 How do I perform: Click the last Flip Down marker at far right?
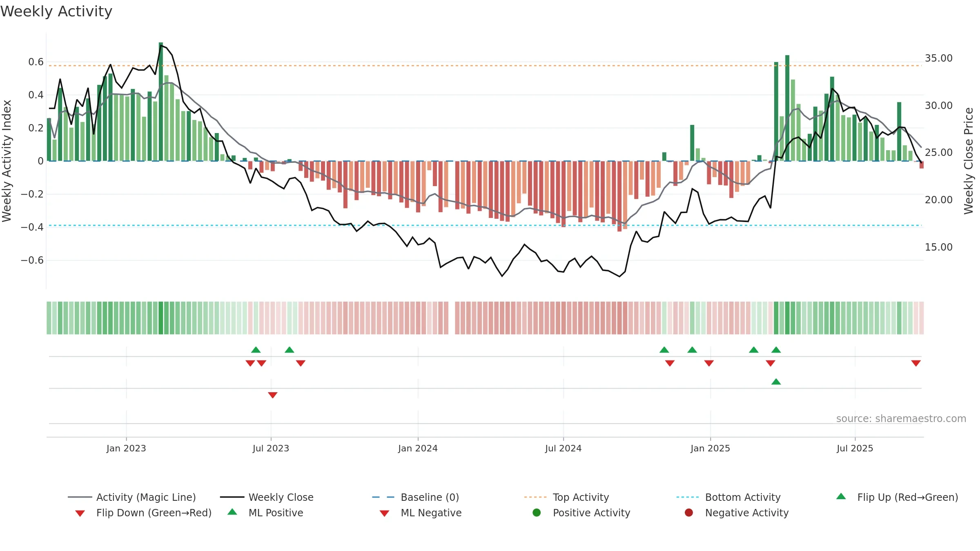916,363
